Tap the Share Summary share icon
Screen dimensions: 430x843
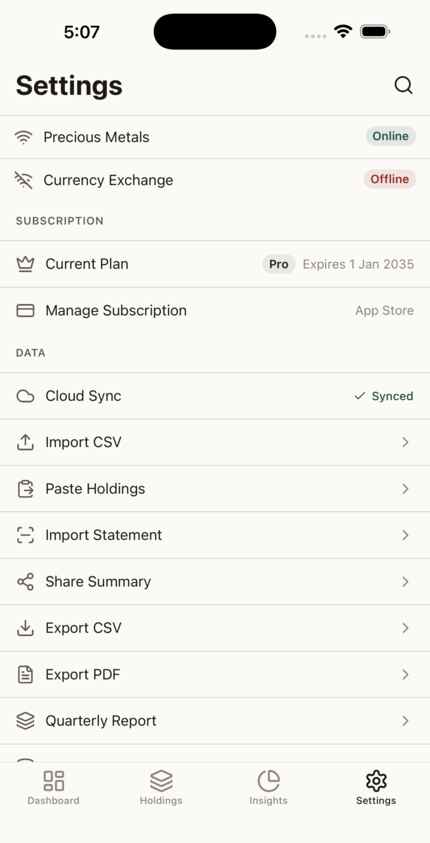[25, 582]
